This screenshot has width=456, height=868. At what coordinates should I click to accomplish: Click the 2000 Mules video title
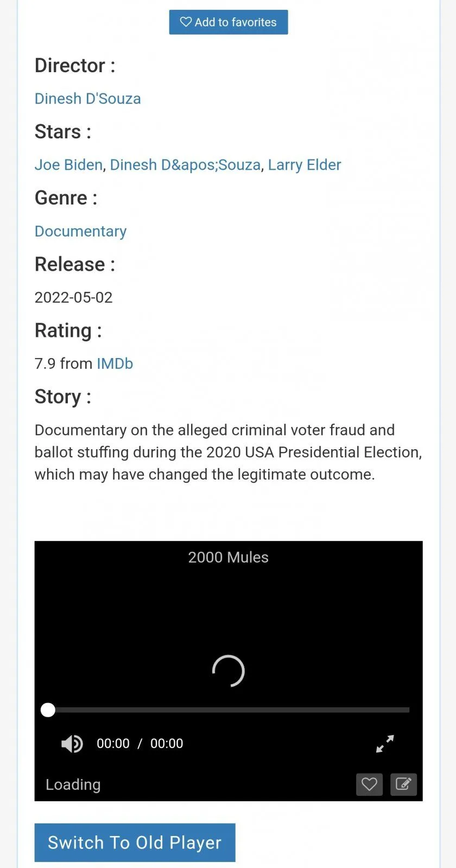(x=228, y=557)
